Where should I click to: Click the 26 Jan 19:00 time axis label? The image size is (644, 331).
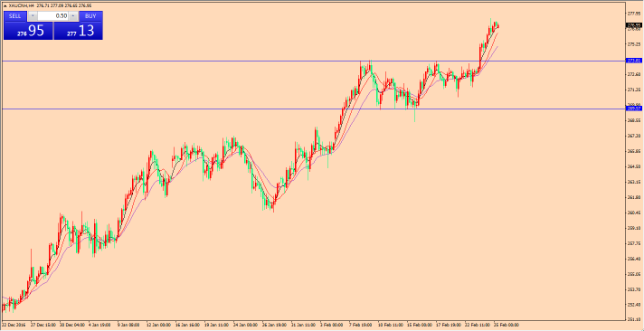click(273, 325)
